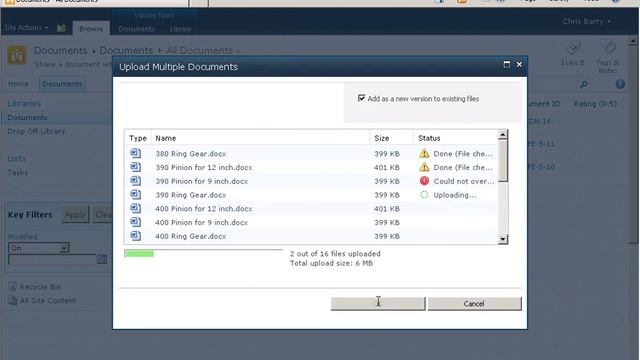640x360 pixels.
Task: Click the warning icon on the 390 Pinion for 12 inch row
Action: 424,167
